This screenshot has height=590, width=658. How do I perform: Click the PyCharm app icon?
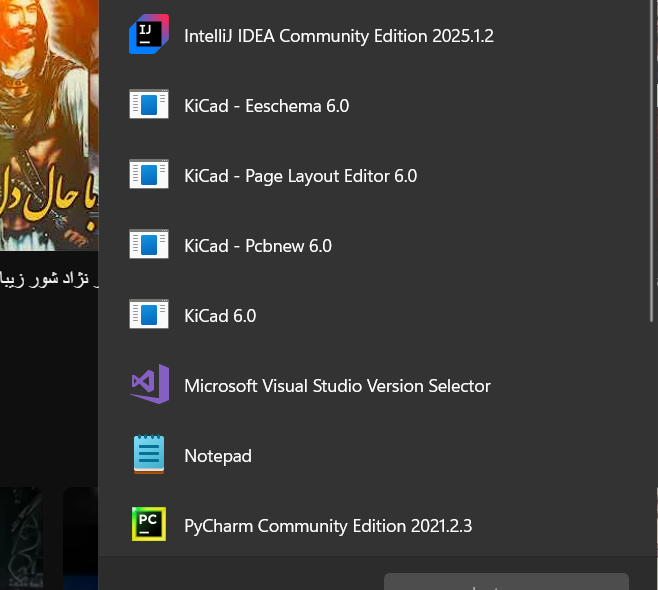coord(149,525)
